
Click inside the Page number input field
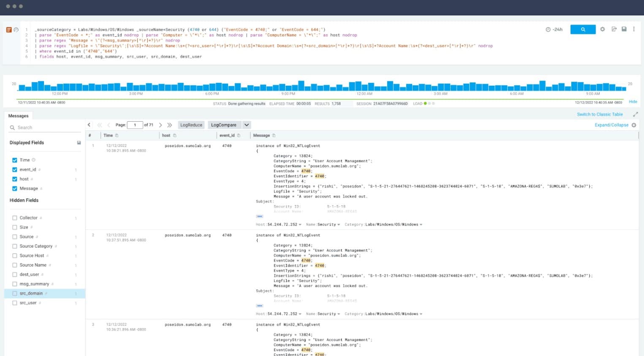coord(135,125)
